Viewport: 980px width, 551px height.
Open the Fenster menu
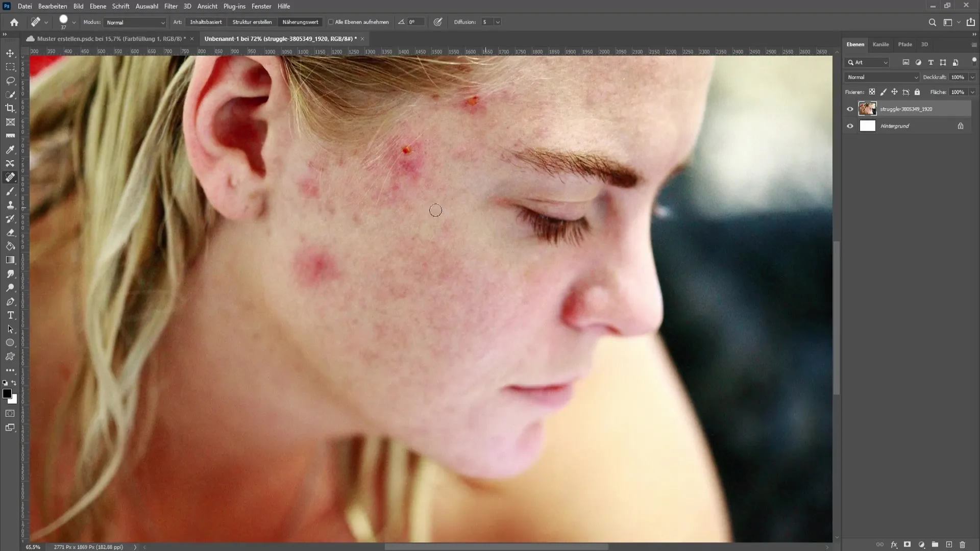[x=261, y=6]
